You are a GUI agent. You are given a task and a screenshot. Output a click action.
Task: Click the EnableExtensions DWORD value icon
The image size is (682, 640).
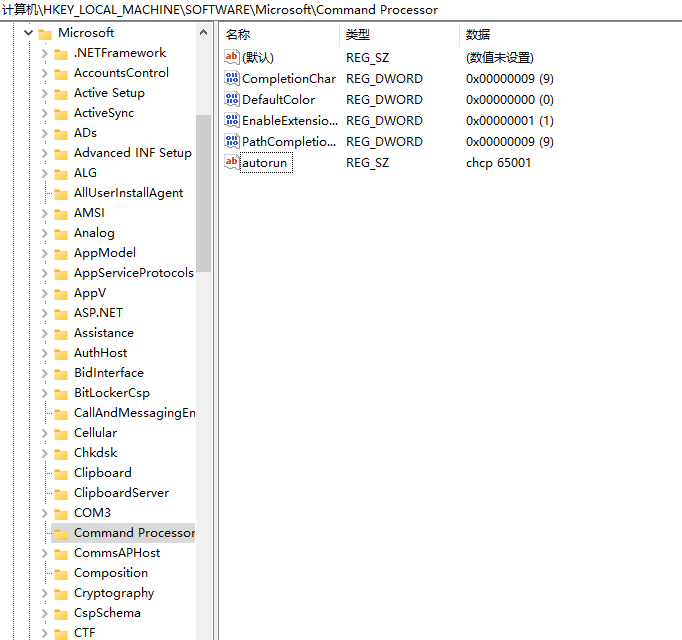coord(231,120)
